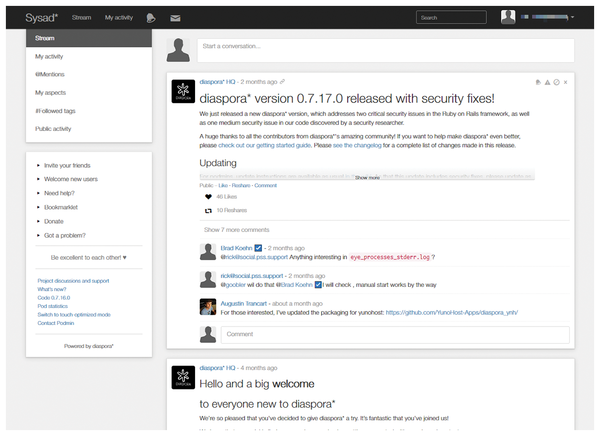Expand Welcome new users section

tap(71, 179)
